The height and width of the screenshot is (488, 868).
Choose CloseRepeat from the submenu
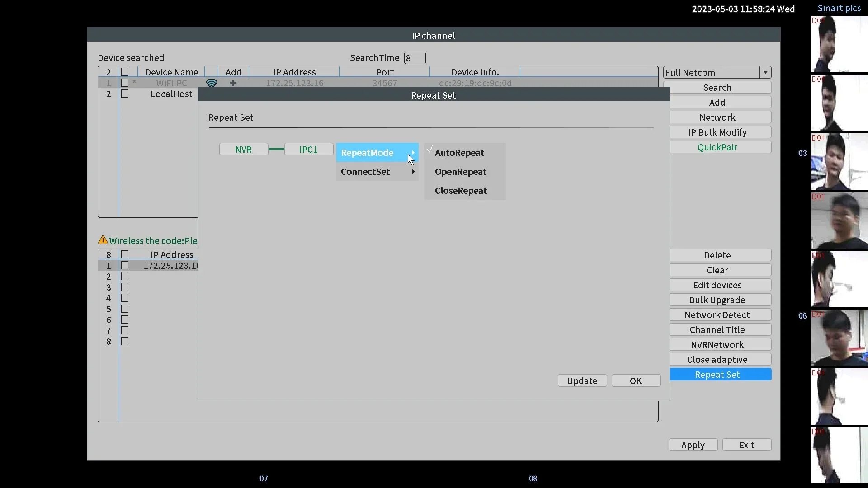[461, 191]
